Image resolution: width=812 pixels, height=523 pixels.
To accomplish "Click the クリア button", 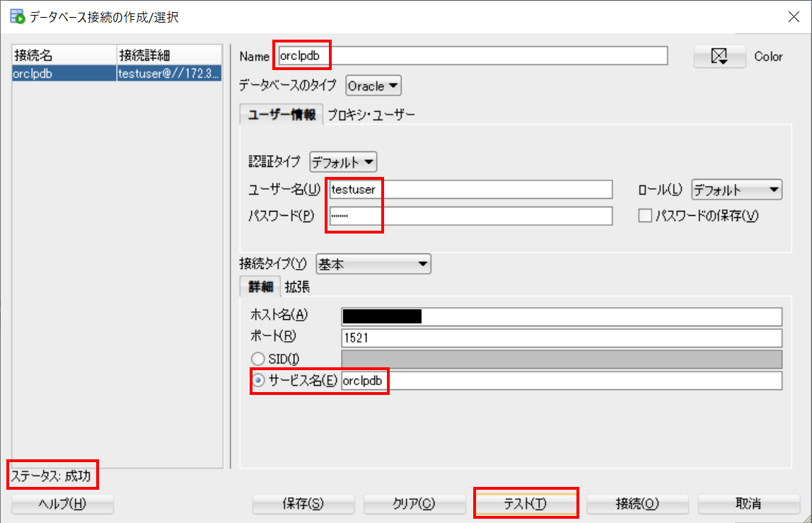I will [x=414, y=503].
